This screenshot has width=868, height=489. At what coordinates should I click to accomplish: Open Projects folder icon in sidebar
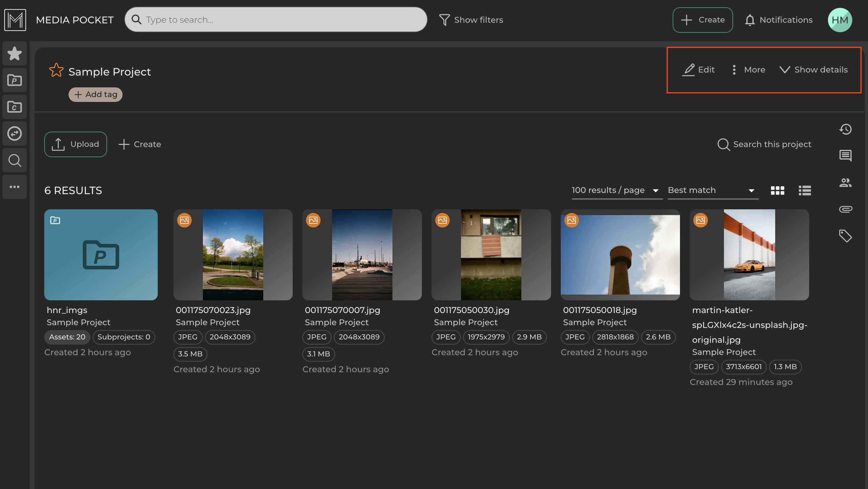coord(15,80)
